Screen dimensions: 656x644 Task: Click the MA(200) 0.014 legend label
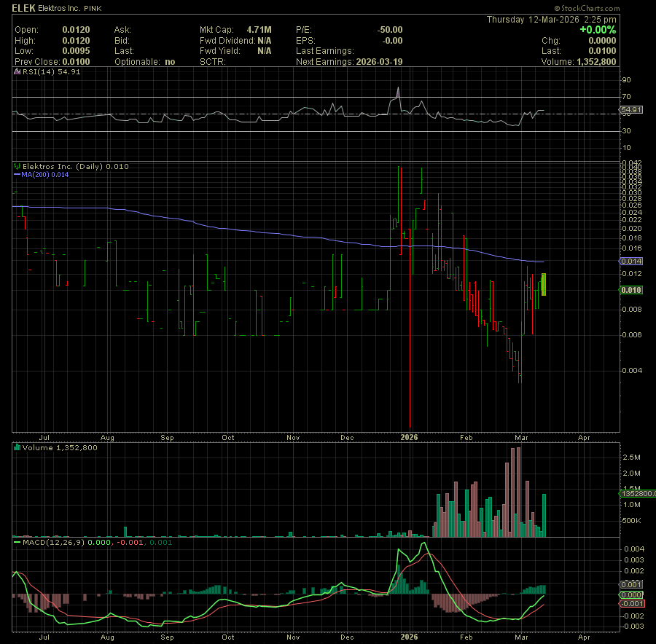(x=44, y=175)
